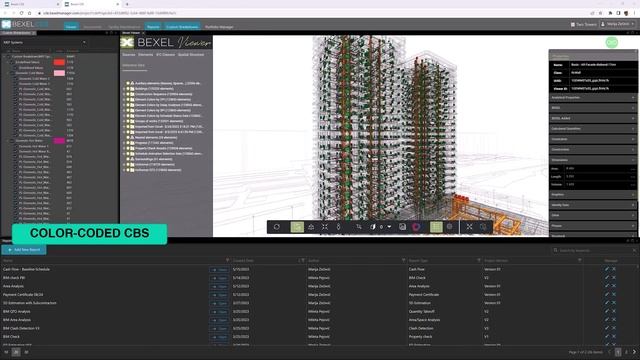The width and height of the screenshot is (640, 360).
Task: Click the edit pencil for Cash Flow report
Action: [x=607, y=269]
